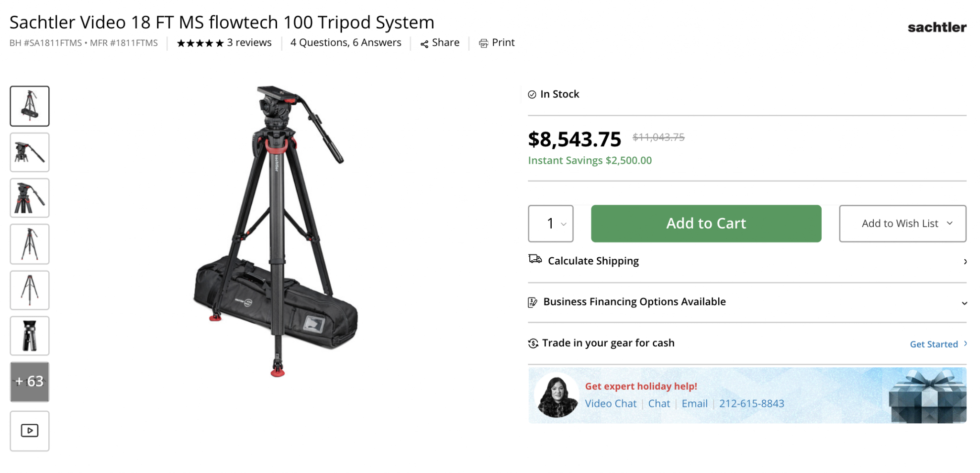Click the Business Financing document icon
980x473 pixels.
click(x=532, y=302)
